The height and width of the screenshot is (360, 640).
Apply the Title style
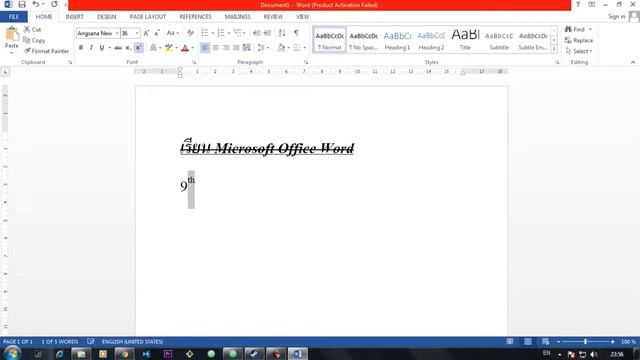pos(465,40)
